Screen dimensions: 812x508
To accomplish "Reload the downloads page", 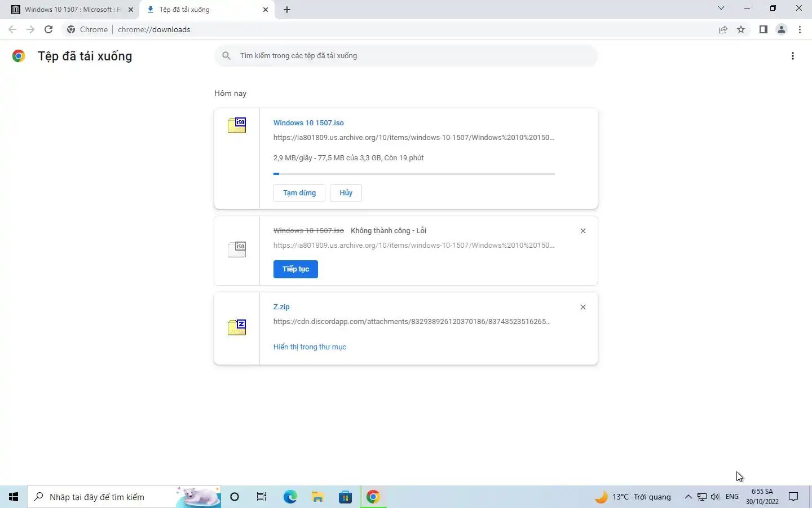I will click(48, 29).
